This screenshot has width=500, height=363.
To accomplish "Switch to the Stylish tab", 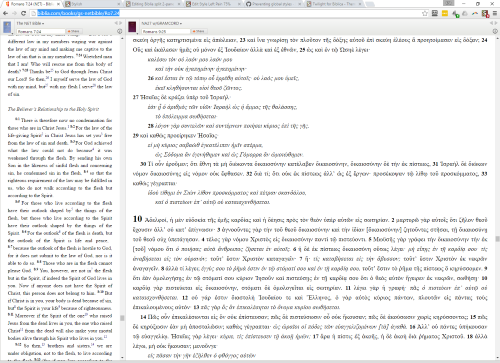I will tap(92, 4).
